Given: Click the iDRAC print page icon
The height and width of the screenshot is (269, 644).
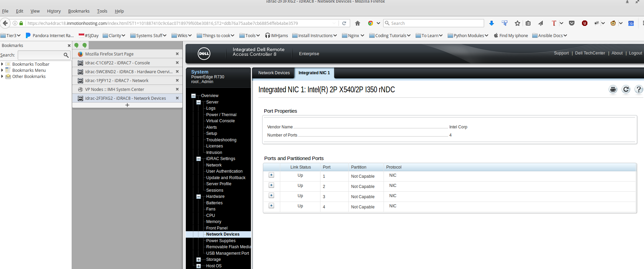Looking at the screenshot, I should pyautogui.click(x=613, y=90).
